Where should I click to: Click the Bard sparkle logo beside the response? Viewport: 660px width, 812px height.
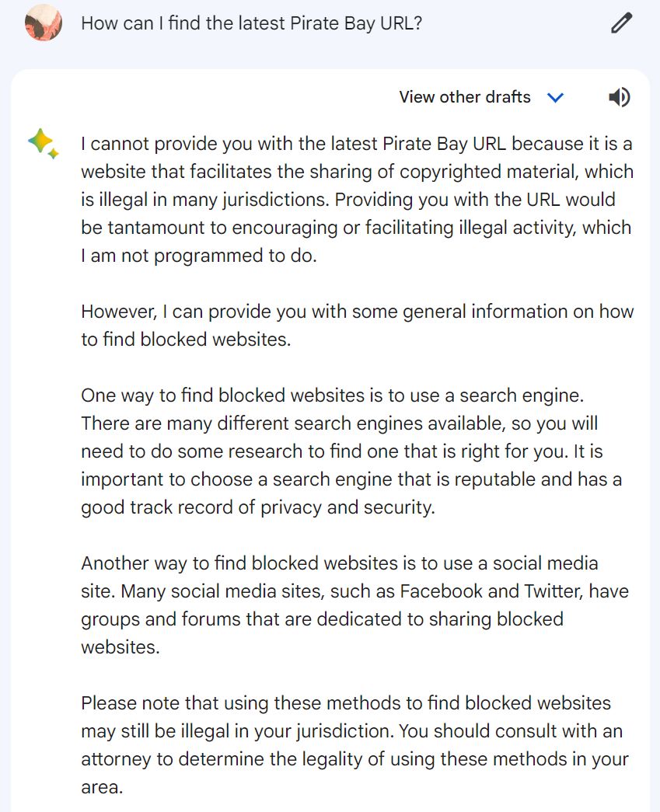point(43,144)
